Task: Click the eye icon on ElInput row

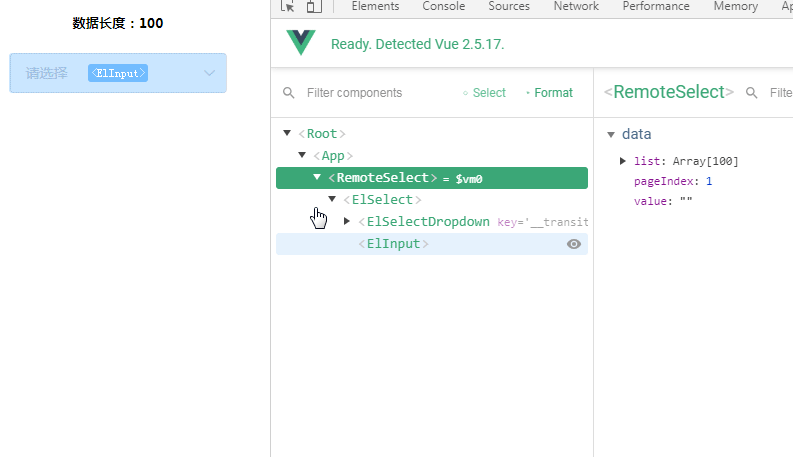Action: 574,244
